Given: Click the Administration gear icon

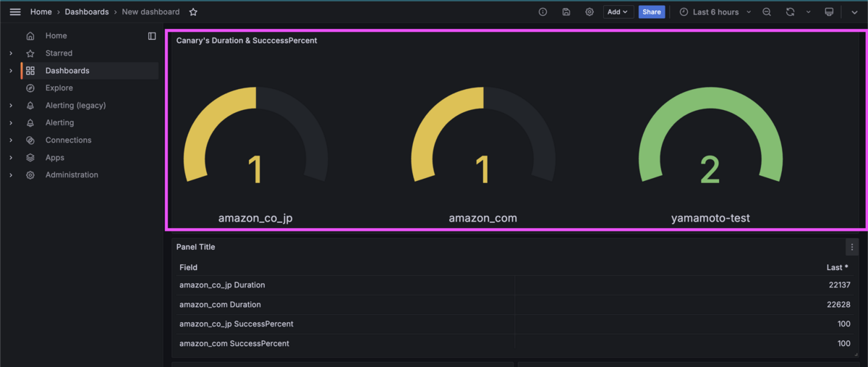Looking at the screenshot, I should coord(30,174).
